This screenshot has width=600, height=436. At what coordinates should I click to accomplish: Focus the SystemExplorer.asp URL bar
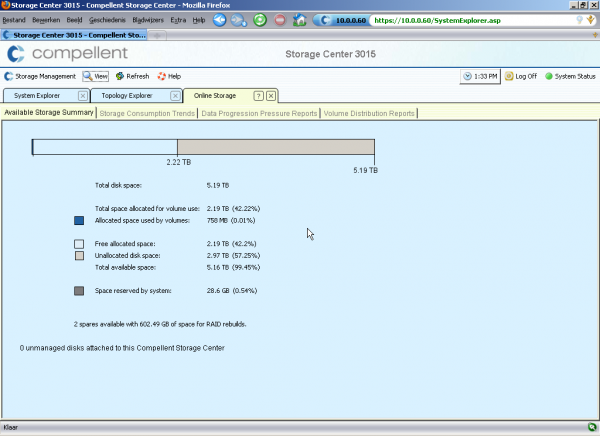[473, 20]
